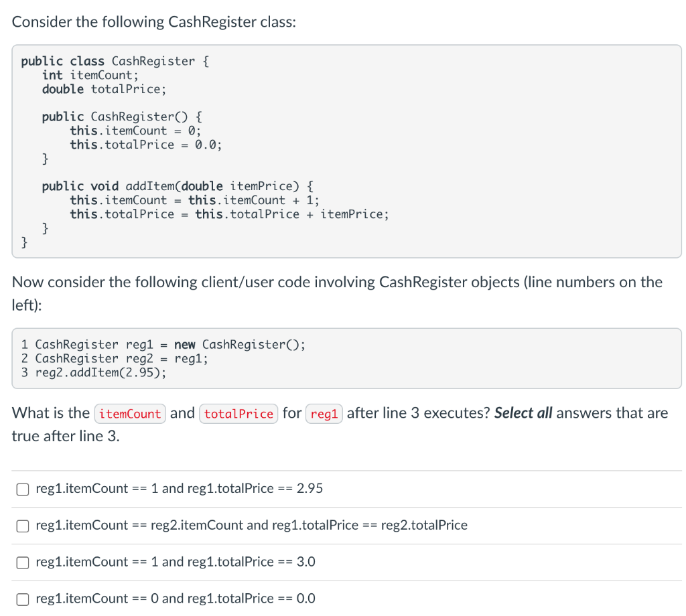Check the option comparing reg1 and reg2 fields

point(22,526)
